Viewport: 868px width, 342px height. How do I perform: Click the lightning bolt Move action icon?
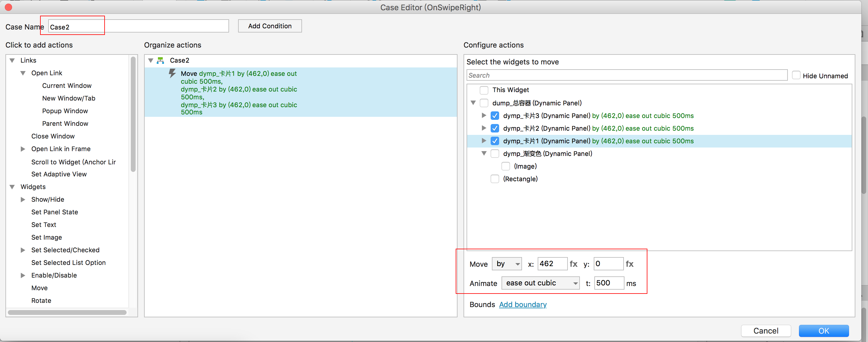click(x=172, y=73)
